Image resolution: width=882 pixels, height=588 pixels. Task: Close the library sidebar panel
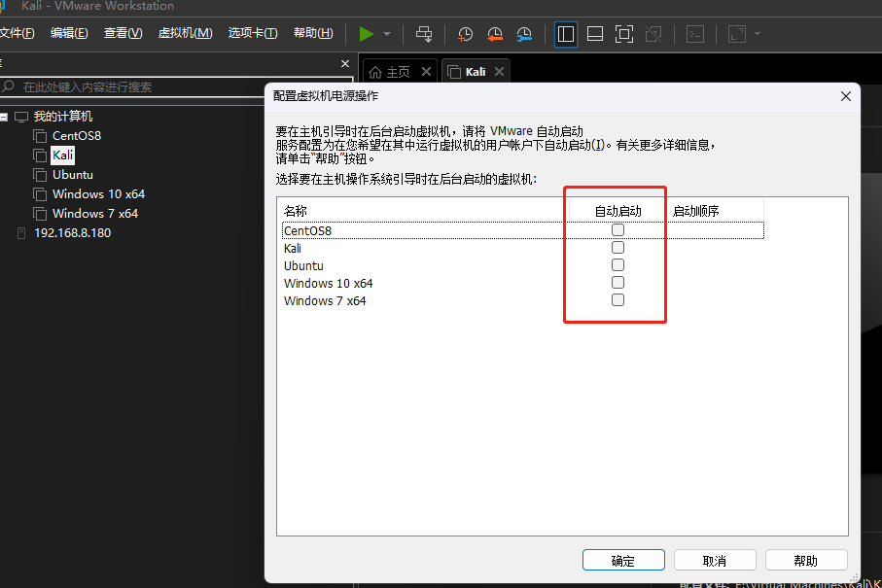point(345,63)
